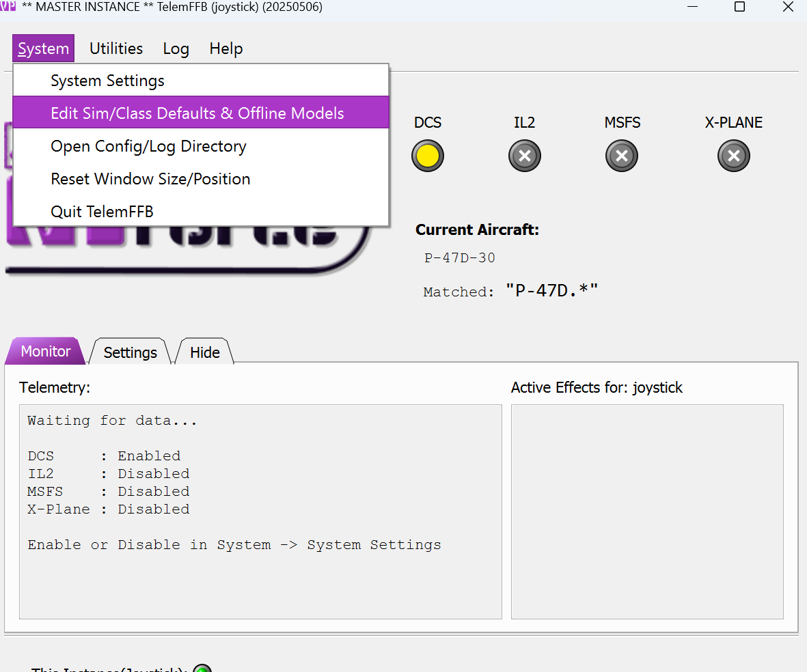Click the X-PLANE label above the indicator

coord(733,122)
